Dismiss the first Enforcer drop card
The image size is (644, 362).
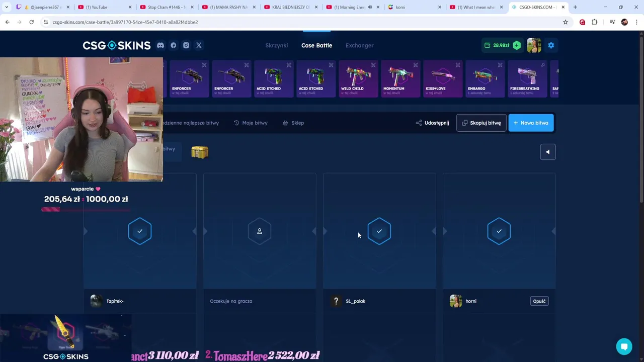(x=204, y=65)
